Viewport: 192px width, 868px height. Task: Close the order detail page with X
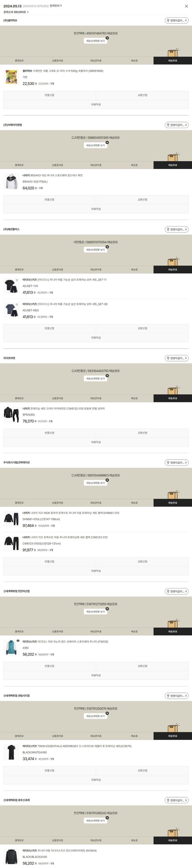(186, 6)
